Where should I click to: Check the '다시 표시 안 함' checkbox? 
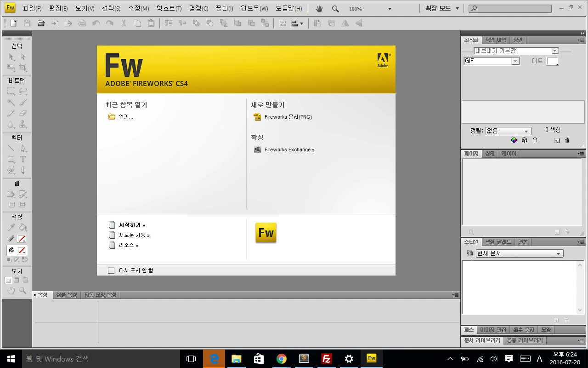[x=111, y=270]
